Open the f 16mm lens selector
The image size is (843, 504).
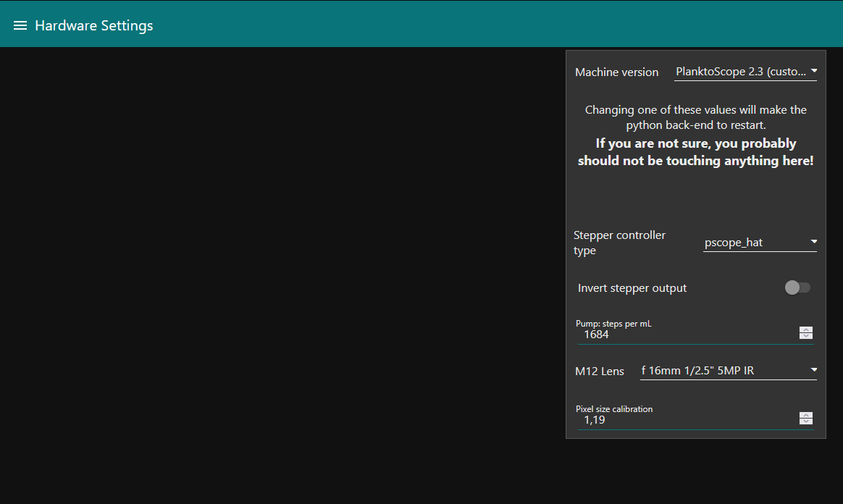[721, 371]
